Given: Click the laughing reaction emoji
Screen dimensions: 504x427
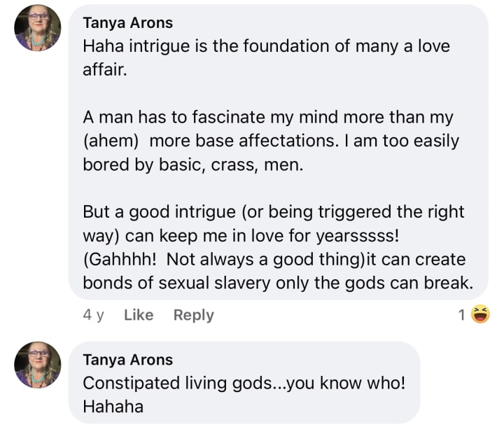Looking at the screenshot, I should coord(481,315).
